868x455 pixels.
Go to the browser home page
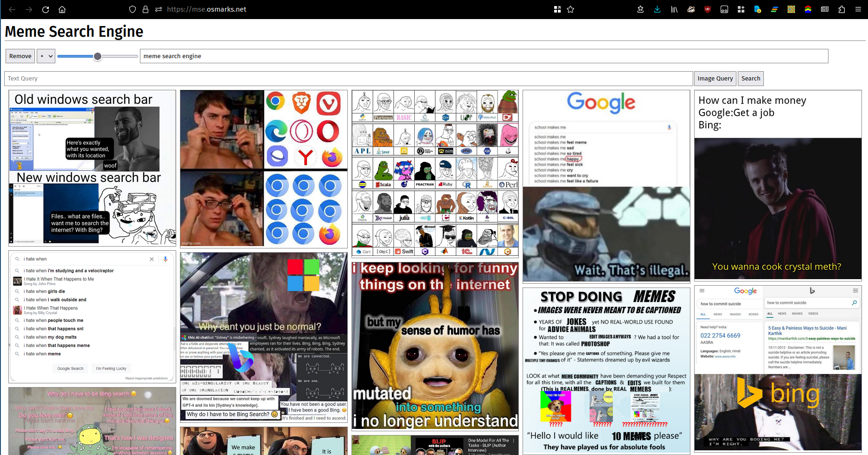(62, 9)
